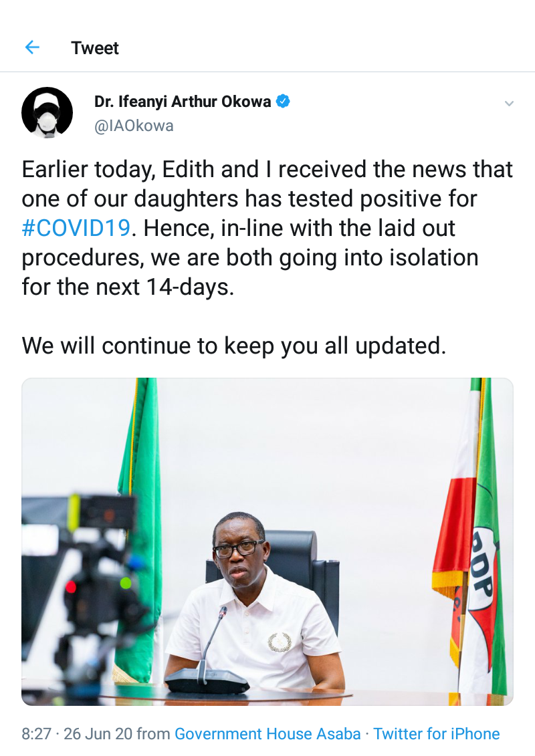Click the "We will continue to keep you all updated" line
The image size is (535, 756).
coord(233,345)
